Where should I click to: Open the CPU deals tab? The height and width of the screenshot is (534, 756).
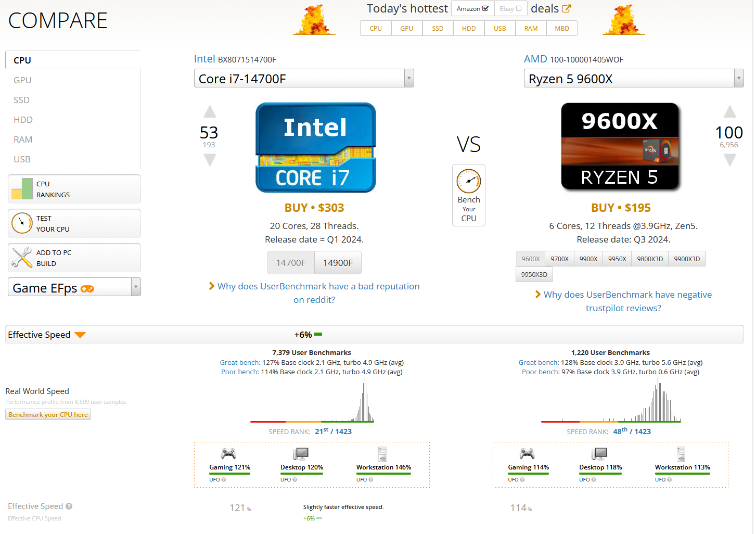pyautogui.click(x=376, y=28)
